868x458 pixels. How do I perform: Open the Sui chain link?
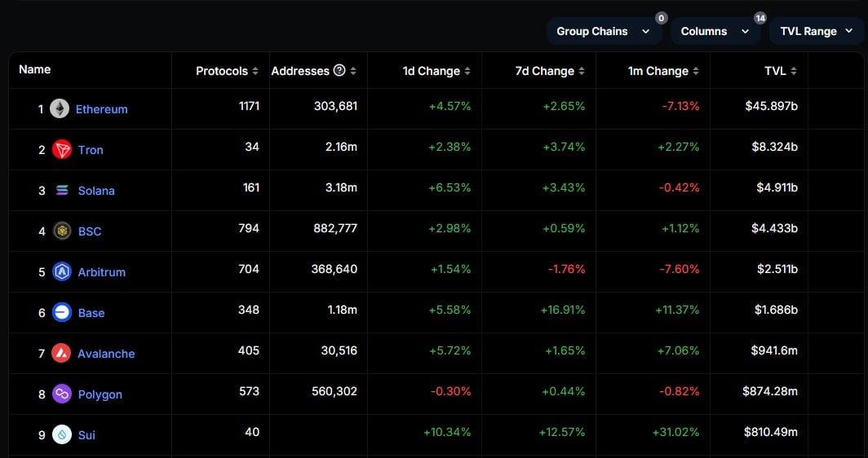86,434
